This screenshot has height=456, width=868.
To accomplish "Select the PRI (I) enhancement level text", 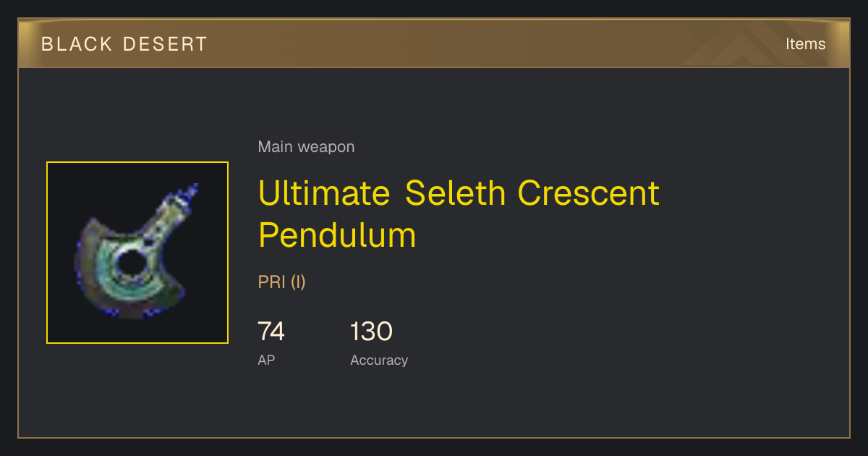I will tap(282, 282).
